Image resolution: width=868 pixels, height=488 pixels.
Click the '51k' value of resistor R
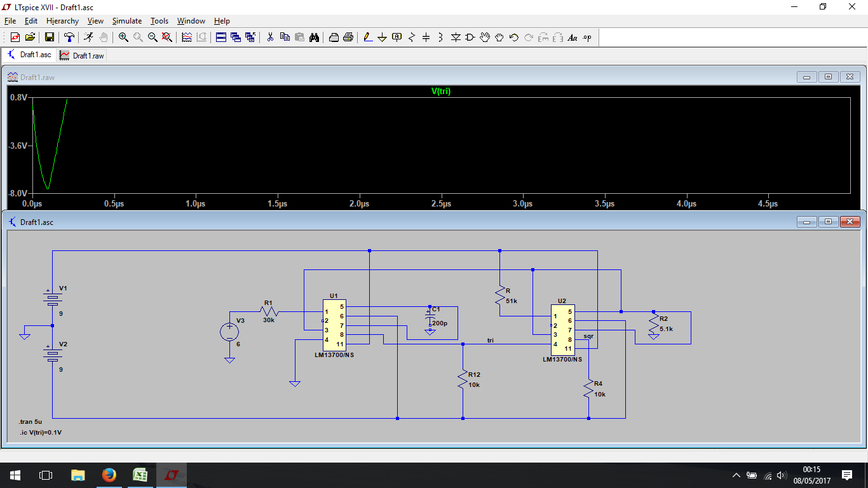pos(512,301)
